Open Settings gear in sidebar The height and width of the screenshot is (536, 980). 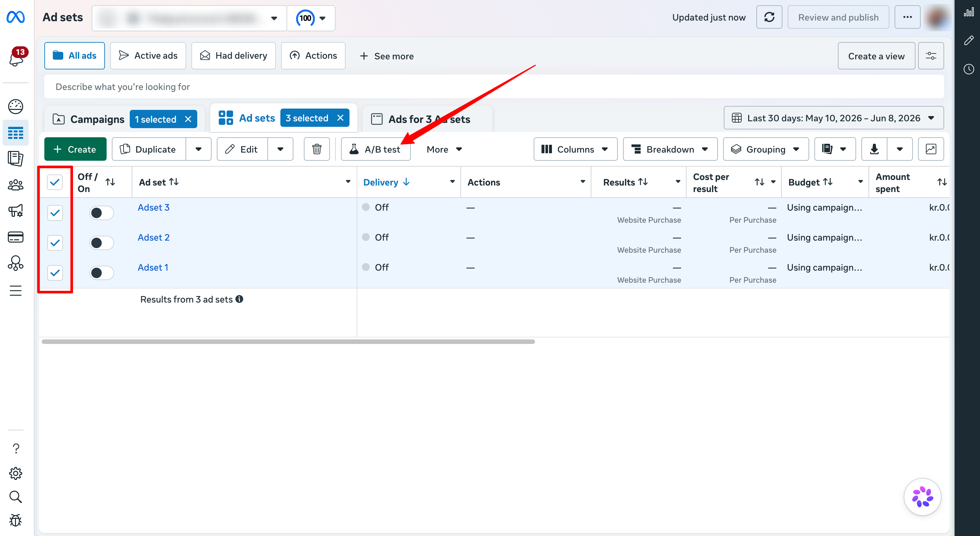tap(16, 474)
